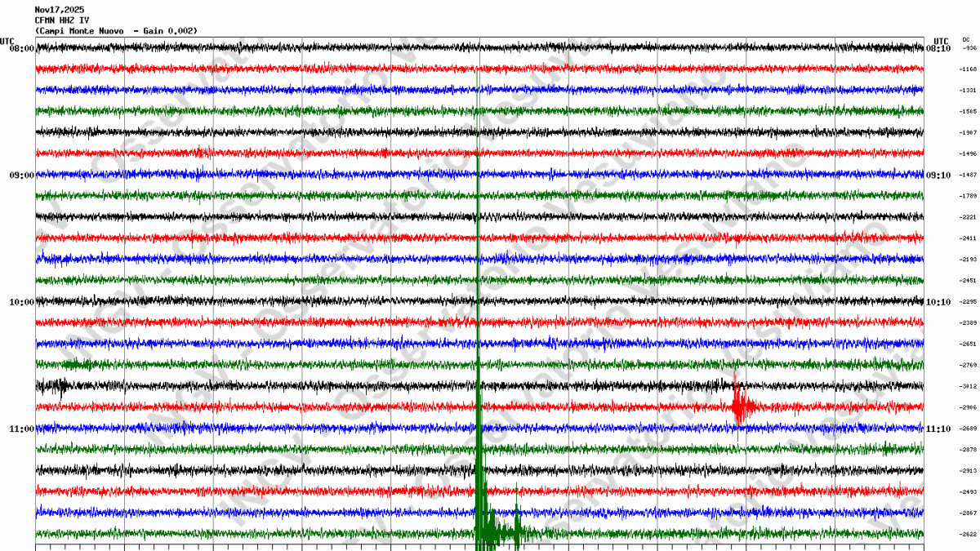Click the 11:00 time label on the left
Viewport: 980px width, 551px height.
point(22,429)
